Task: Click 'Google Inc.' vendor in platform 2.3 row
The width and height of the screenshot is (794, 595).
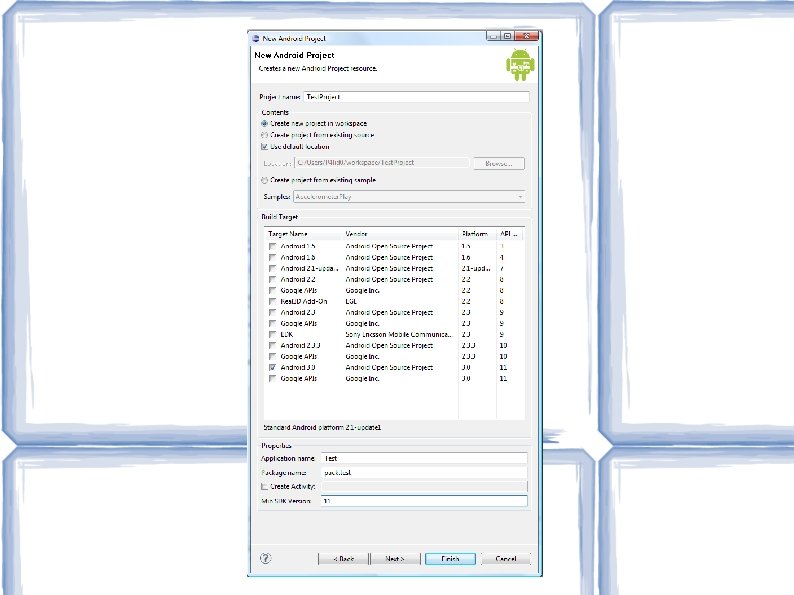Action: click(x=362, y=324)
